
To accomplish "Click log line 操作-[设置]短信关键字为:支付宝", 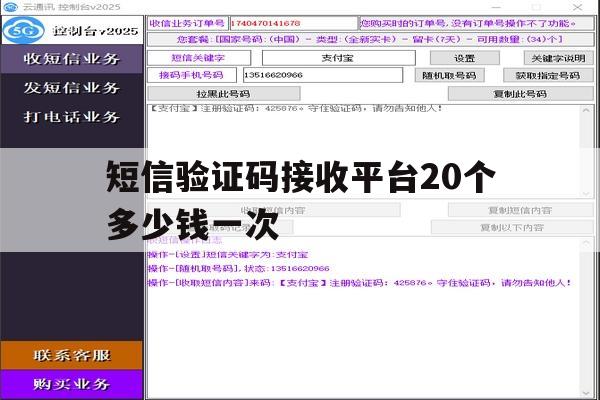I will tap(228, 255).
